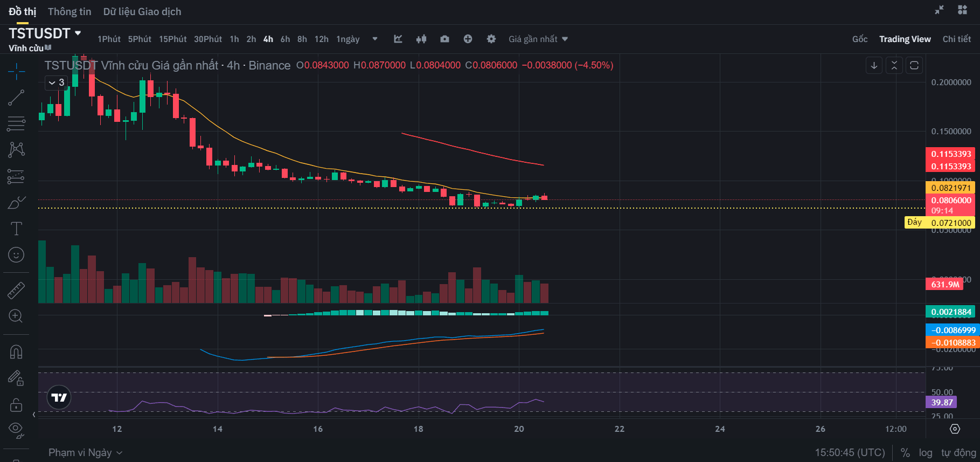
Task: Open the Dữ liệu Giao dịch tab
Action: click(x=142, y=11)
